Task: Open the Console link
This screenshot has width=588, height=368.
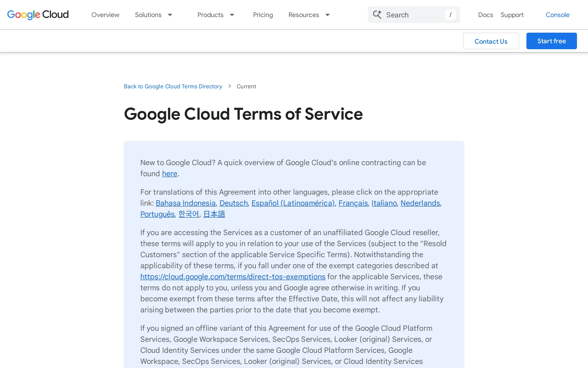Action: click(557, 15)
